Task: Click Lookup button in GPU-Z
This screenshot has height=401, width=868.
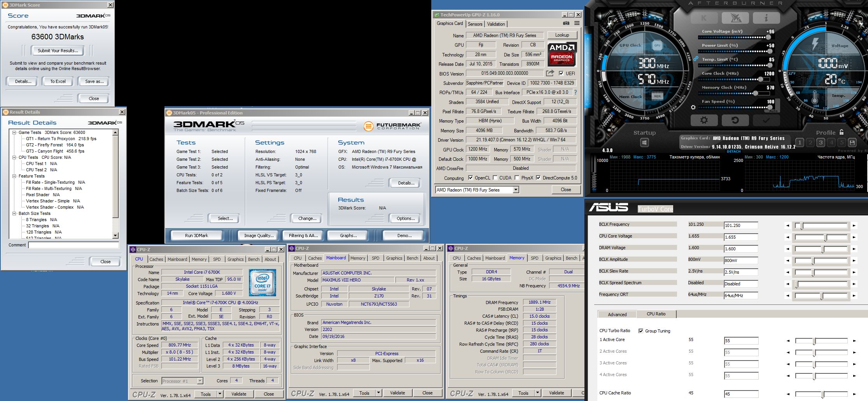Action: click(562, 35)
